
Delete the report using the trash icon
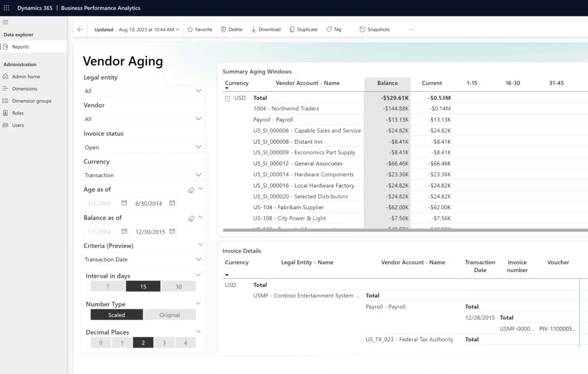coord(231,29)
